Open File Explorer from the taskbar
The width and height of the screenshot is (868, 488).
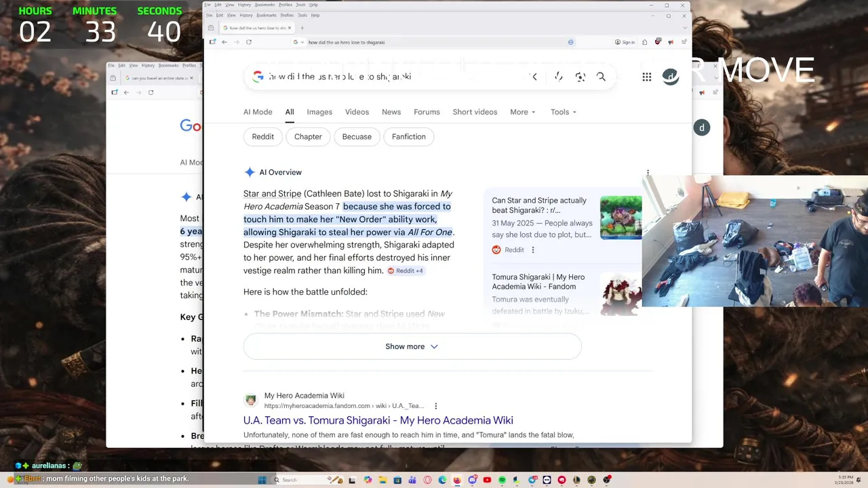tap(382, 480)
